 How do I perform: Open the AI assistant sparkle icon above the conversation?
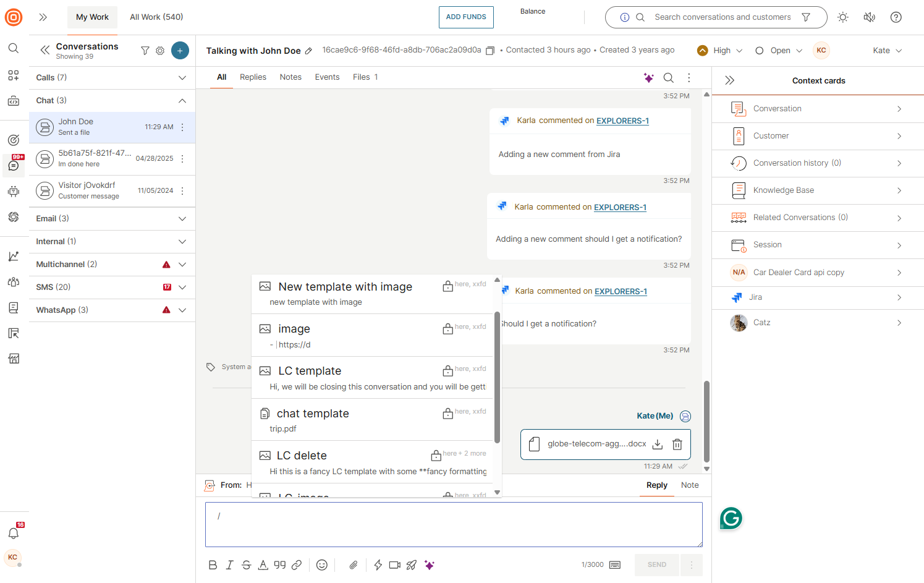[x=648, y=77]
